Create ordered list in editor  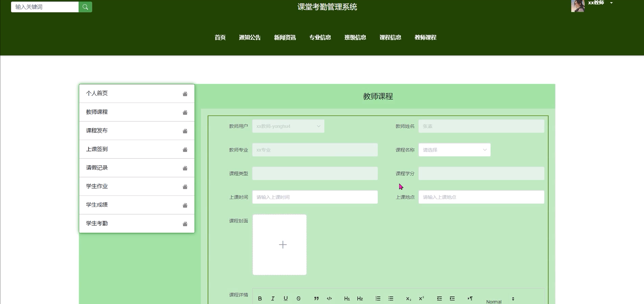click(x=378, y=298)
